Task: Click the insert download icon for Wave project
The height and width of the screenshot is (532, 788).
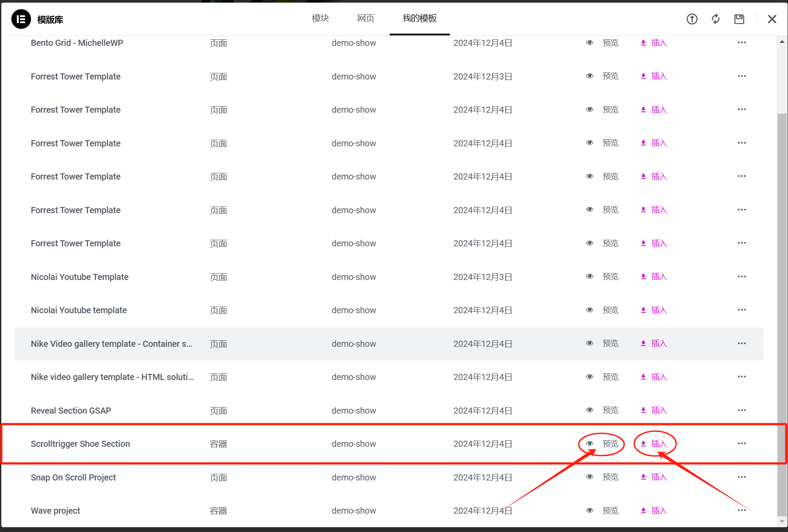Action: click(643, 511)
